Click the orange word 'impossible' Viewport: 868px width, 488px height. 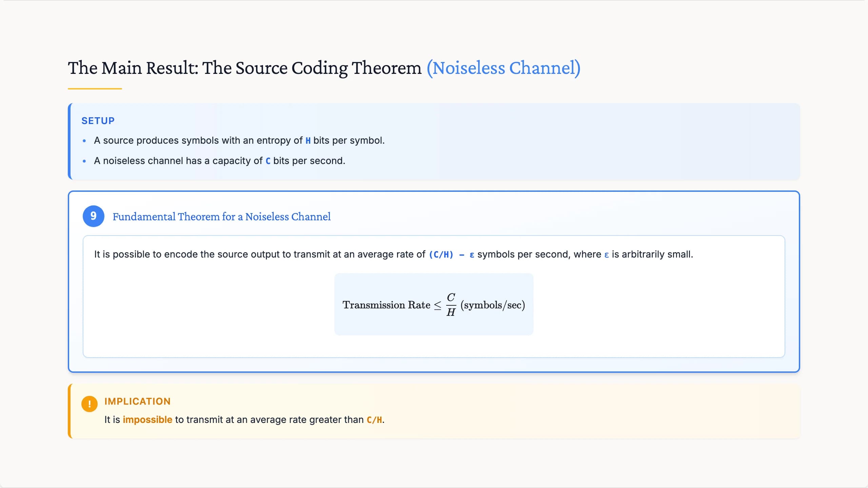pyautogui.click(x=147, y=420)
